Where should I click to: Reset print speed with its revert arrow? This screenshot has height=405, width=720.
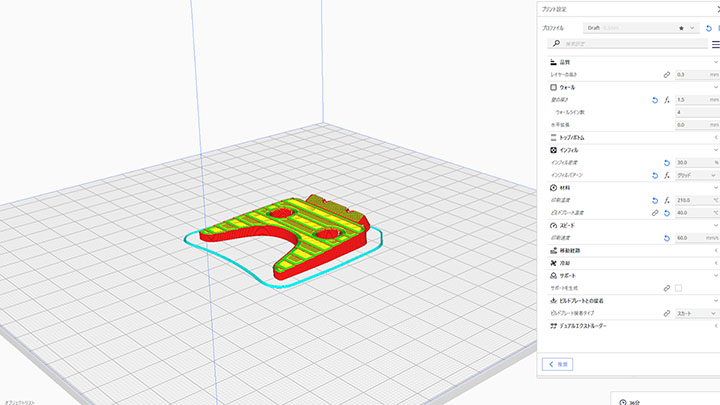[x=666, y=238]
